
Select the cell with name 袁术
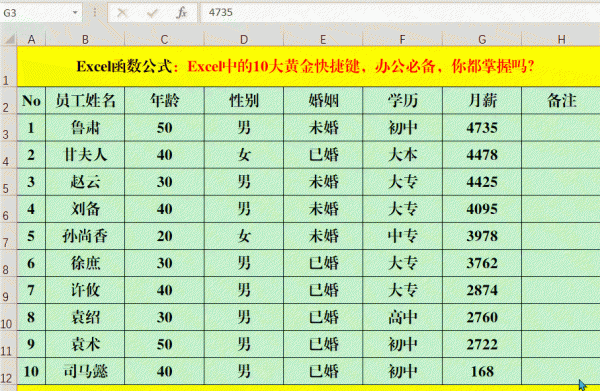point(85,344)
